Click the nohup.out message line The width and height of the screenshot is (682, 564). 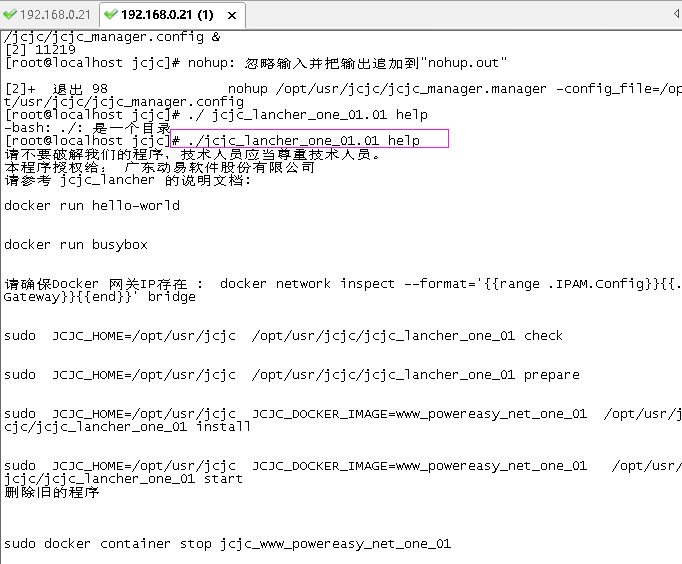tap(256, 63)
